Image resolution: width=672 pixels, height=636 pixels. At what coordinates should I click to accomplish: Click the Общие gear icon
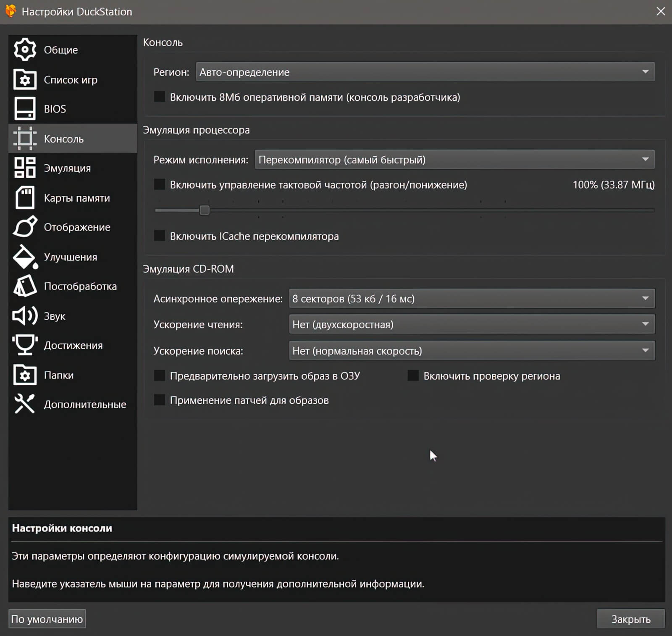(x=25, y=50)
